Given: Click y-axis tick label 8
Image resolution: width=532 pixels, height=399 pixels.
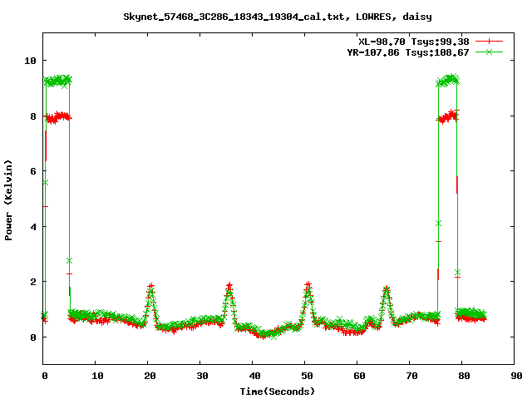Looking at the screenshot, I should pyautogui.click(x=33, y=116).
